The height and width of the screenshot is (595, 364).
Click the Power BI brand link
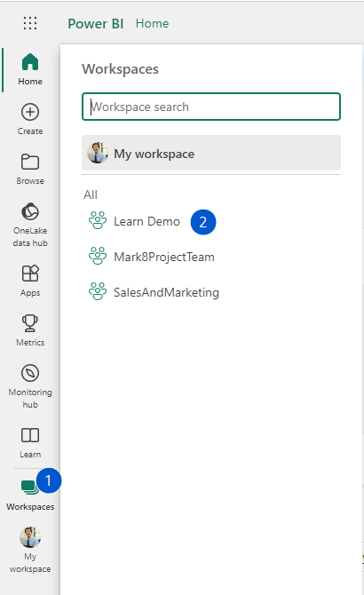[96, 23]
